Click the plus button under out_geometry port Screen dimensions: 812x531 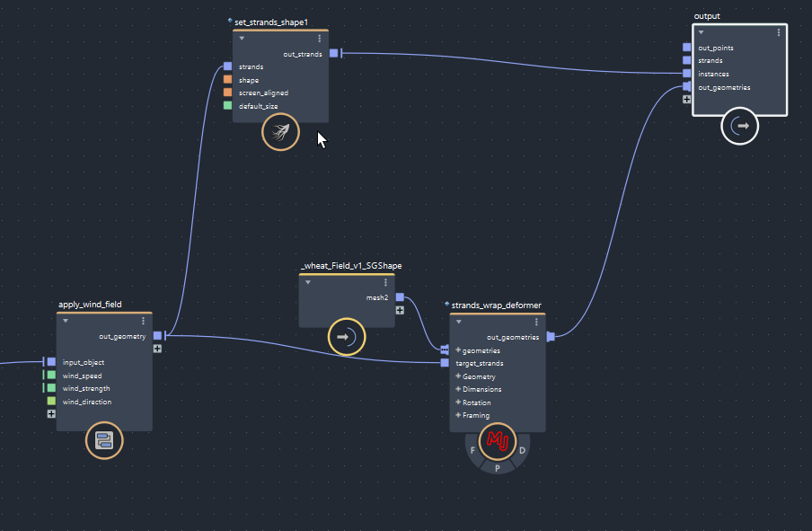tap(157, 347)
